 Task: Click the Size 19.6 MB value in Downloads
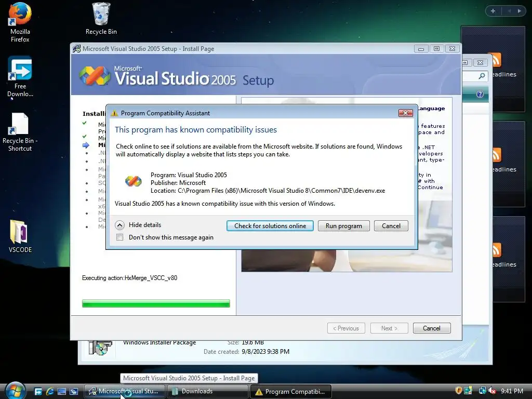pos(253,343)
